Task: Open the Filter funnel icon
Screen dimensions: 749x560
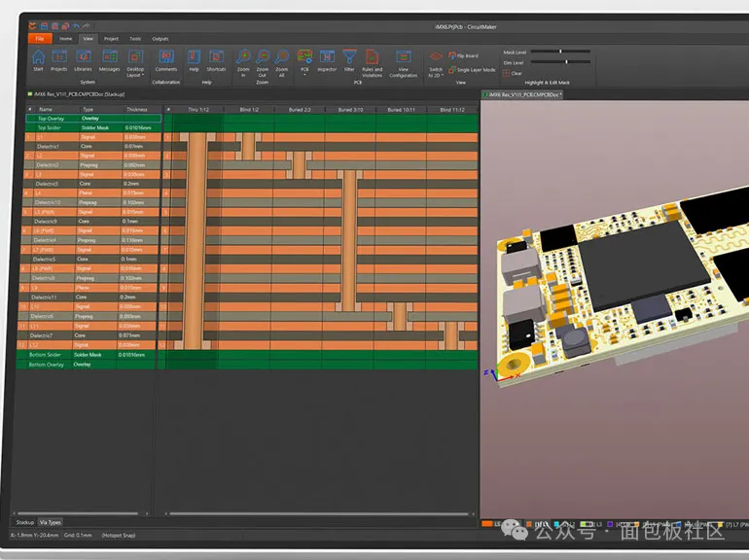Action: tap(349, 58)
